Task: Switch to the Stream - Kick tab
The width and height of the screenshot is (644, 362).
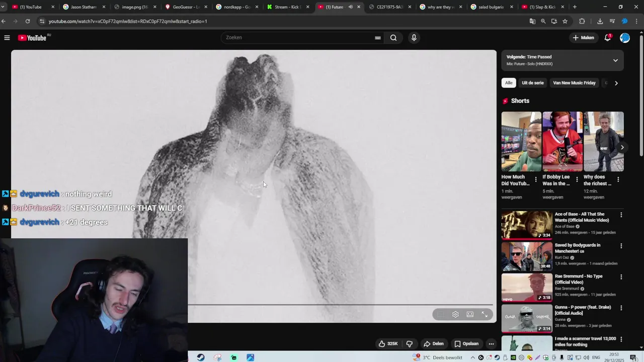Action: coord(288,7)
